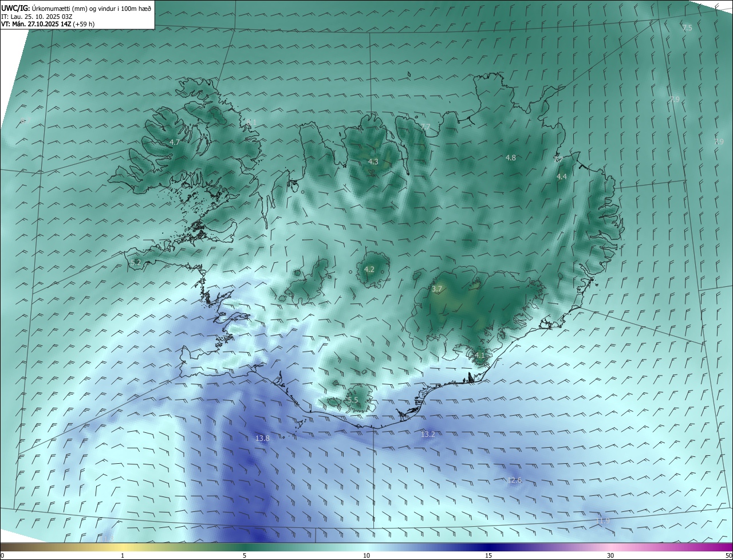The width and height of the screenshot is (733, 560).
Task: Click the 50 tick on the color scale
Action: (x=728, y=555)
